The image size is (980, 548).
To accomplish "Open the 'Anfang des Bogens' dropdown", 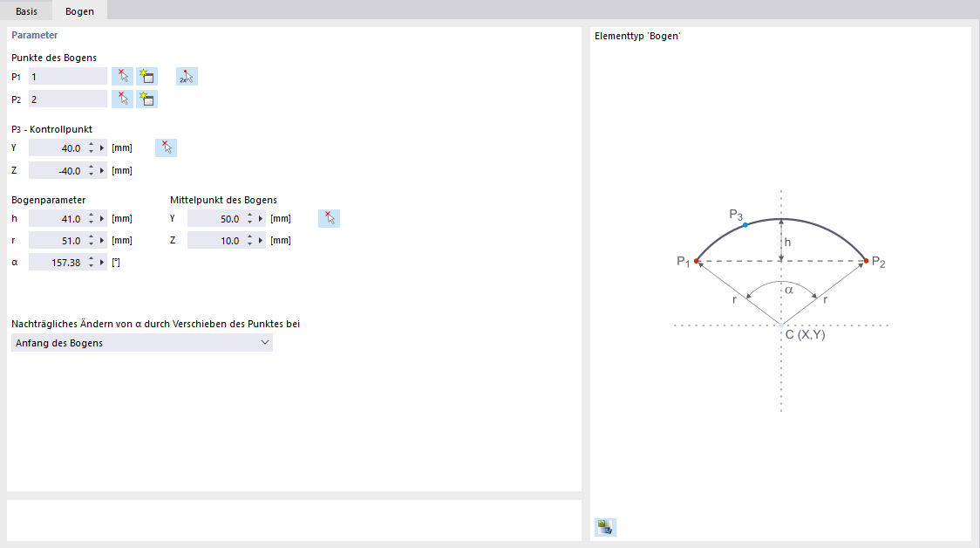I will coord(142,343).
